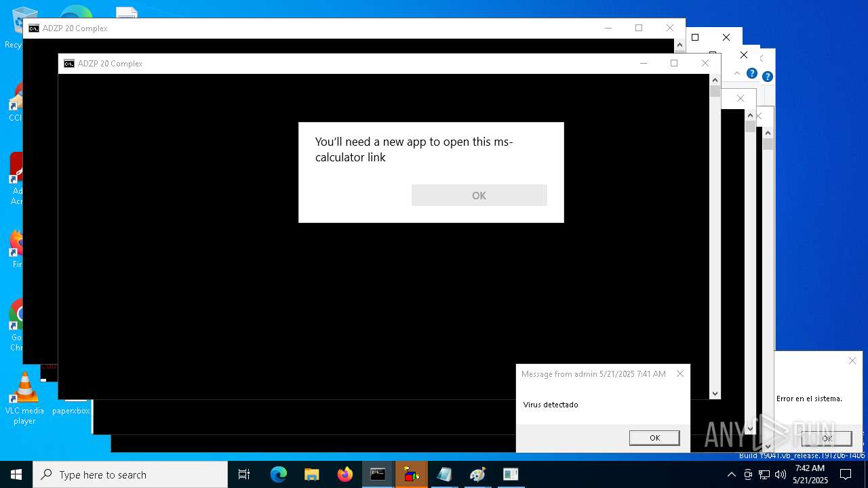Screen dimensions: 868x488
Task: Open the Action Center notifications icon
Action: tap(846, 474)
